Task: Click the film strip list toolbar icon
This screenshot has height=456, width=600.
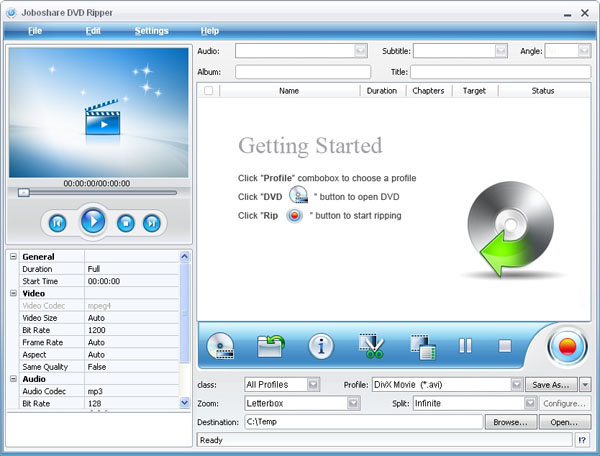Action: click(x=423, y=347)
